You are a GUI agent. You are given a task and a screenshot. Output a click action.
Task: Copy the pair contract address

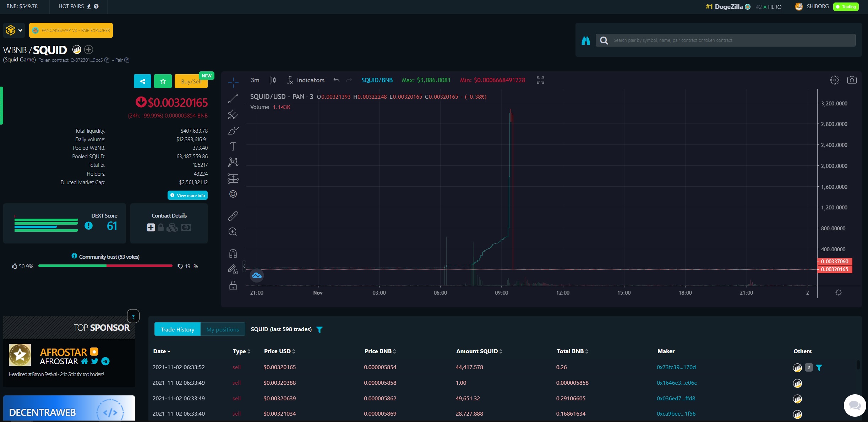pyautogui.click(x=127, y=60)
